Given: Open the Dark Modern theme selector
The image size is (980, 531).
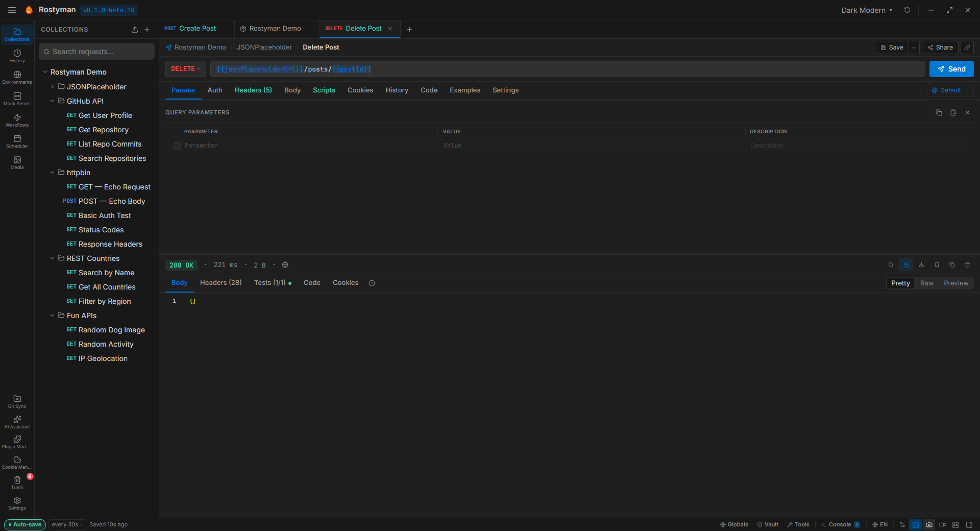Looking at the screenshot, I should click(x=866, y=10).
